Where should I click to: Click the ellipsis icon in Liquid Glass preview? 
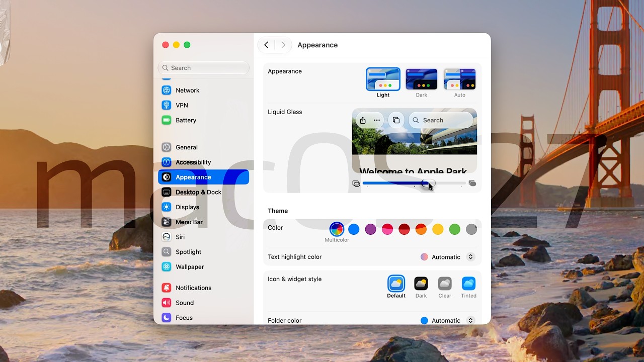click(377, 120)
